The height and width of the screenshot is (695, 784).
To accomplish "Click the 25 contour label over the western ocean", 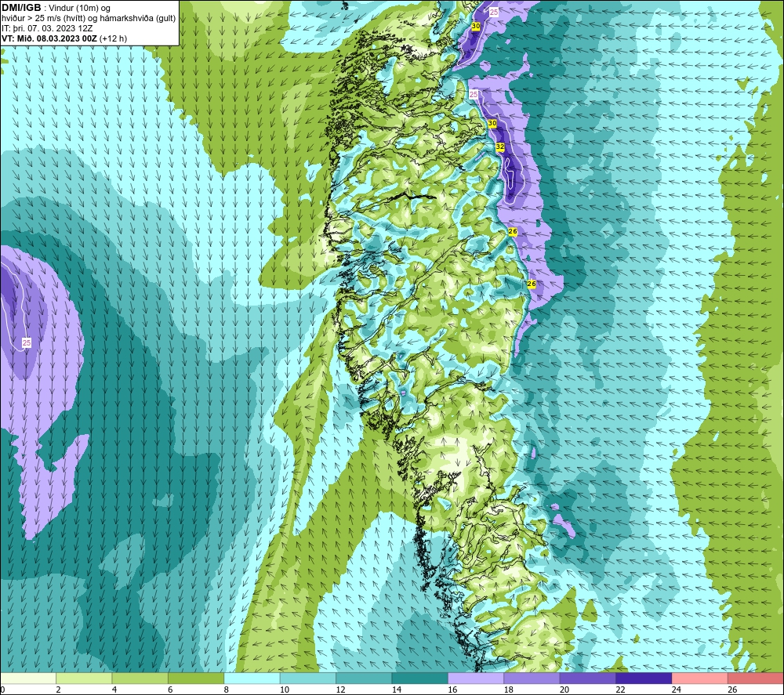I will pyautogui.click(x=27, y=342).
